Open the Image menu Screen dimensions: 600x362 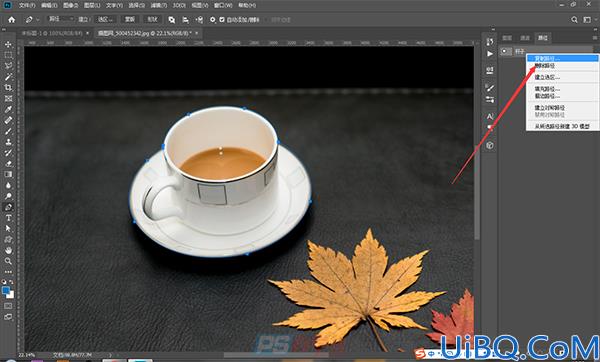click(x=70, y=5)
